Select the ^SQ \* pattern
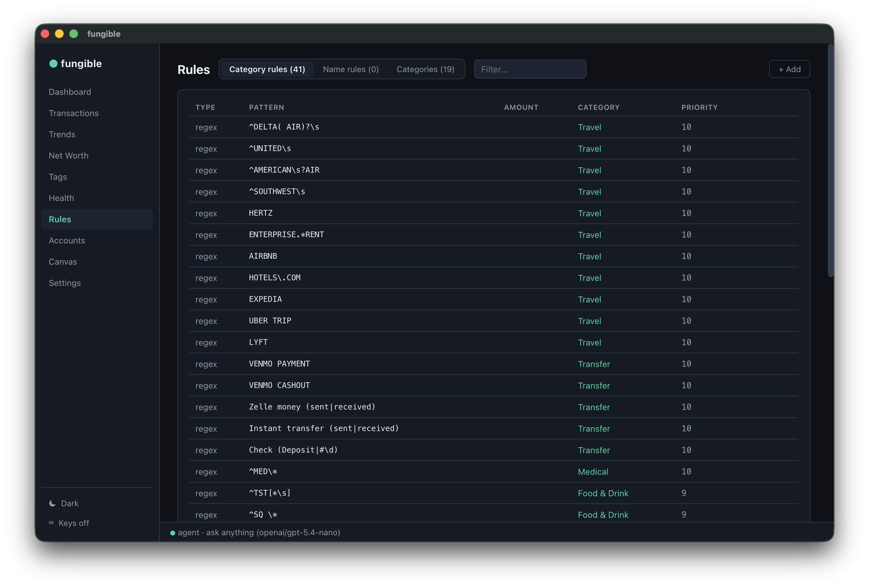Screen dimensions: 869x588 (263, 514)
